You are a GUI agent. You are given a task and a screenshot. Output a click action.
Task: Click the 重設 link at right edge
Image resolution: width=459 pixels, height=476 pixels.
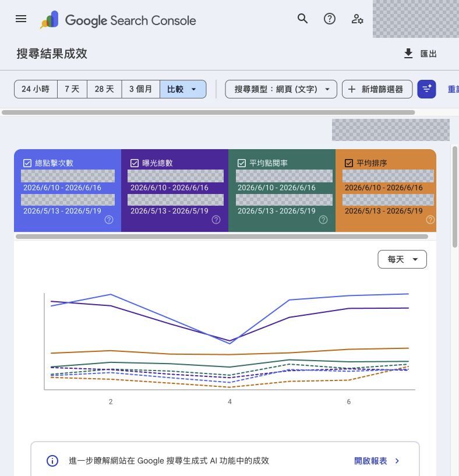[x=453, y=89]
